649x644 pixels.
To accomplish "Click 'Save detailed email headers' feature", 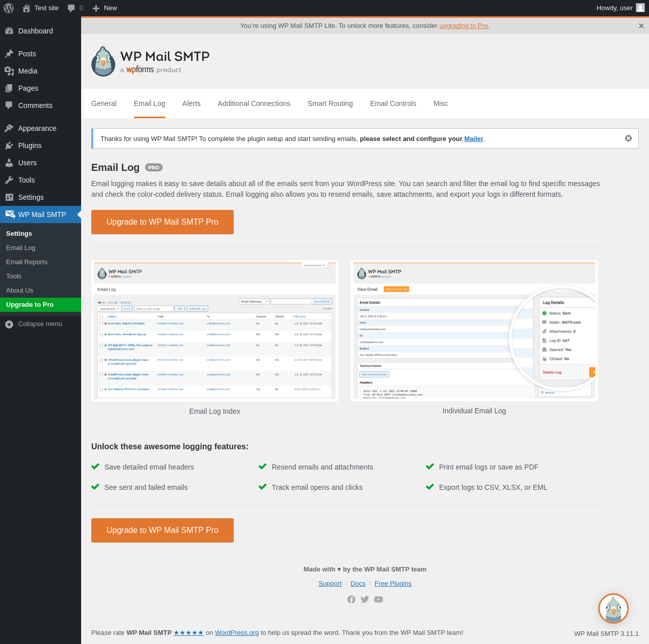I will point(149,467).
